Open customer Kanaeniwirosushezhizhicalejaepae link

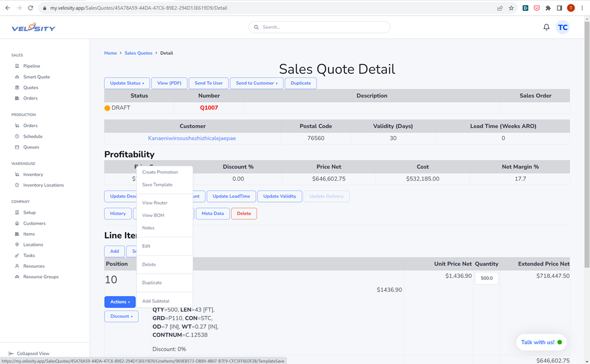tap(192, 138)
